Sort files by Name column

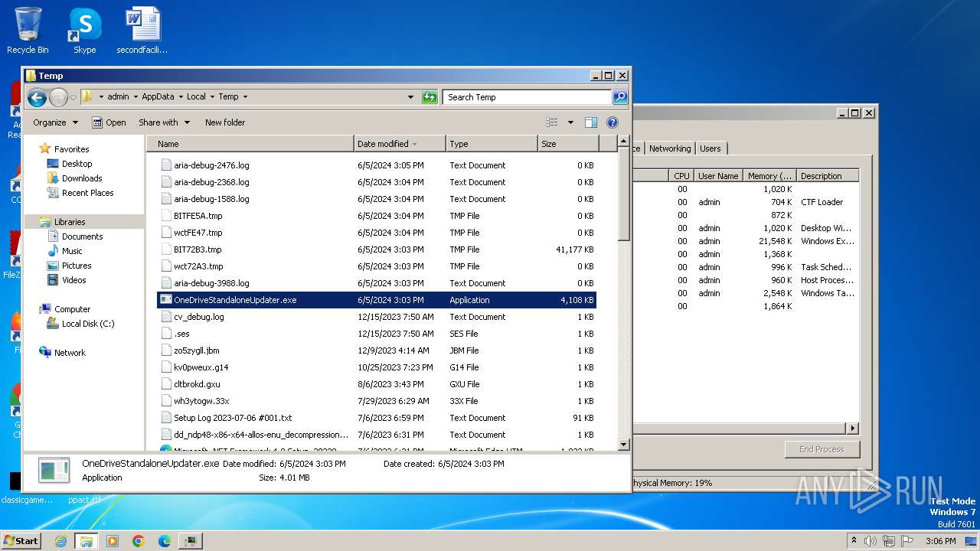coord(251,144)
